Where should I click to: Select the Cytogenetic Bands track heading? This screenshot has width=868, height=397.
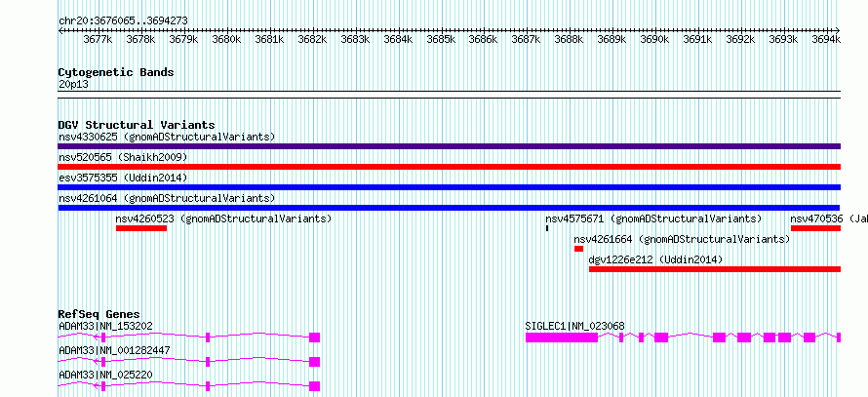tap(116, 72)
